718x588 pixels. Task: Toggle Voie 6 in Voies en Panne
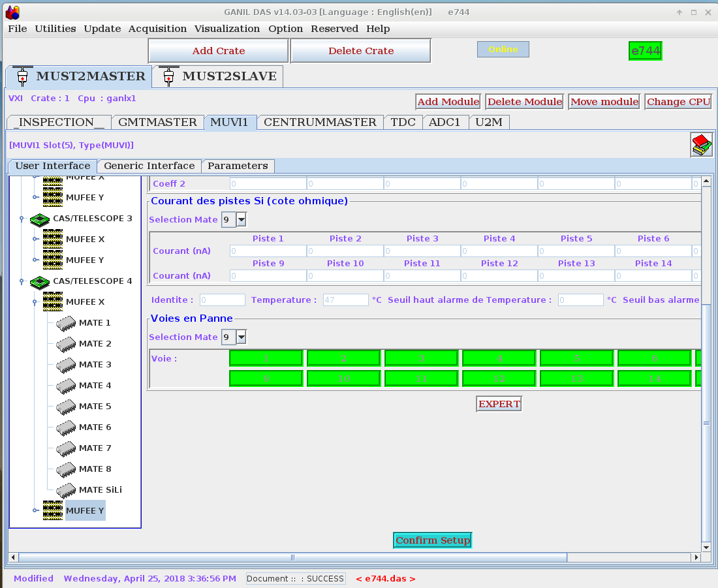(654, 358)
